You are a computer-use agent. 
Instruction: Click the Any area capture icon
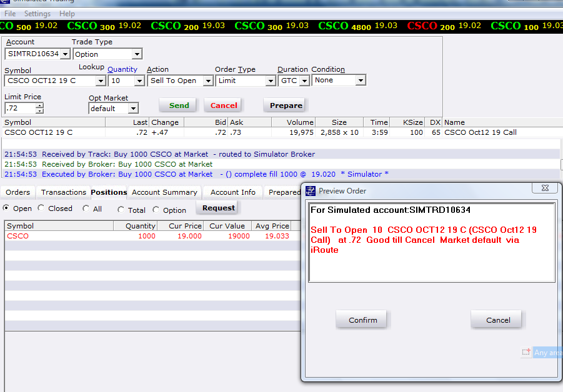click(526, 352)
